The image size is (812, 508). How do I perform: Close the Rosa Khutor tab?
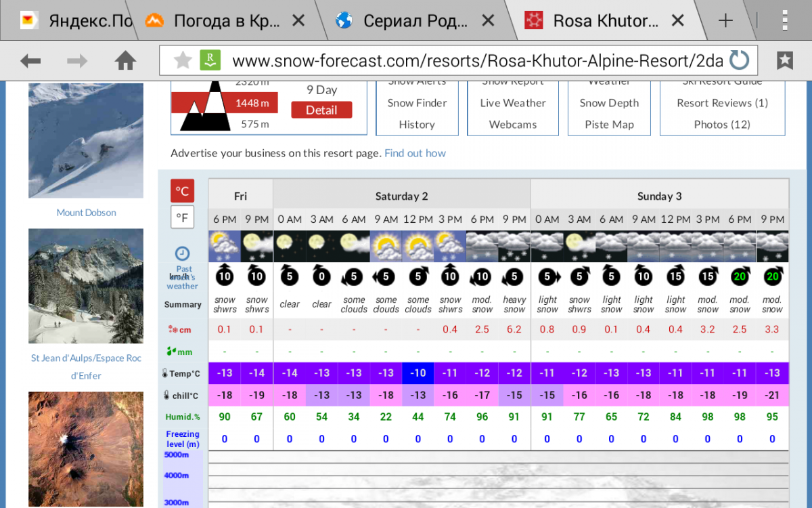pos(677,21)
